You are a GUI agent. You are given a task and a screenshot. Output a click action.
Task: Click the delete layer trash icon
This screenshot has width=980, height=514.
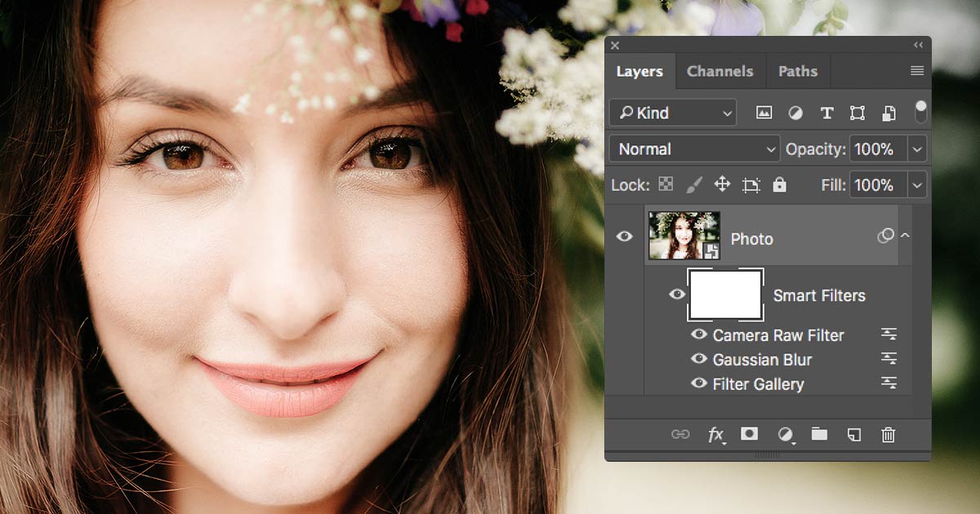point(889,435)
